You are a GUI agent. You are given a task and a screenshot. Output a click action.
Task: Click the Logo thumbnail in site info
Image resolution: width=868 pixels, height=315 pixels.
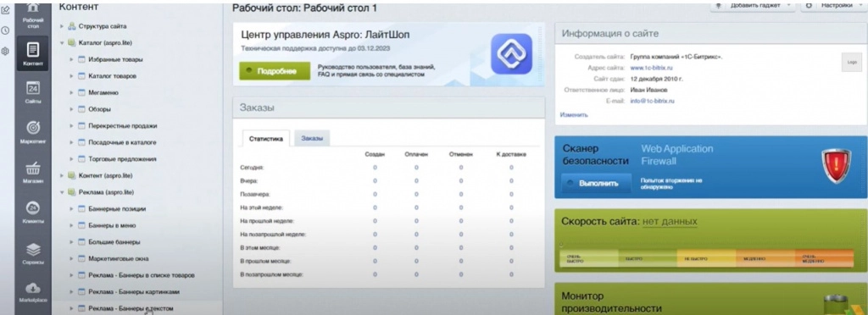tap(851, 63)
